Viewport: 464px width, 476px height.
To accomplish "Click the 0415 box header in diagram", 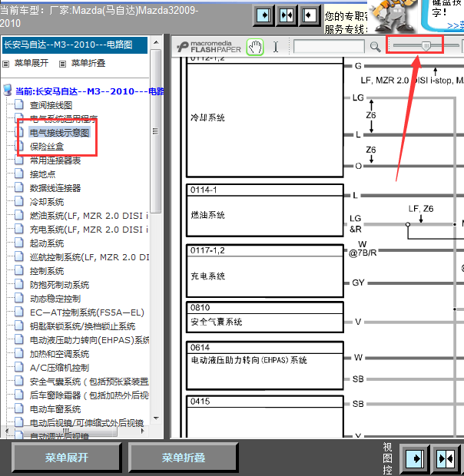I will 265,402.
